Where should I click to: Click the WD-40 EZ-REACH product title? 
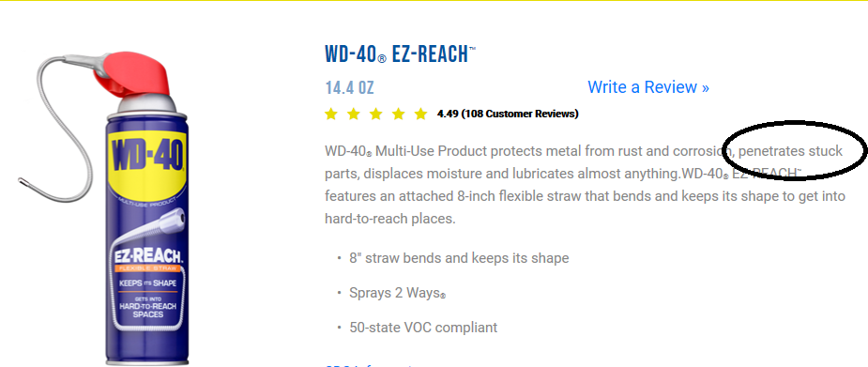[401, 54]
